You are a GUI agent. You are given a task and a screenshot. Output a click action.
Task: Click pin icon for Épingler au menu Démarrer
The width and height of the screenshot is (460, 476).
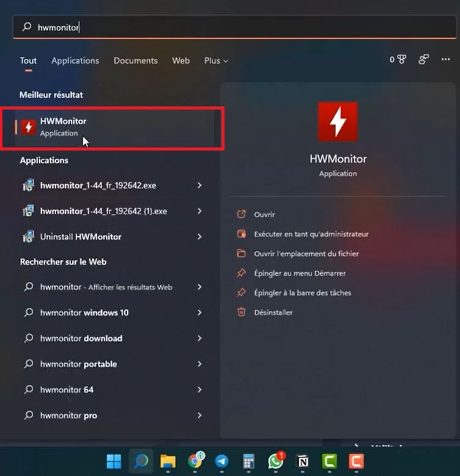pos(241,273)
